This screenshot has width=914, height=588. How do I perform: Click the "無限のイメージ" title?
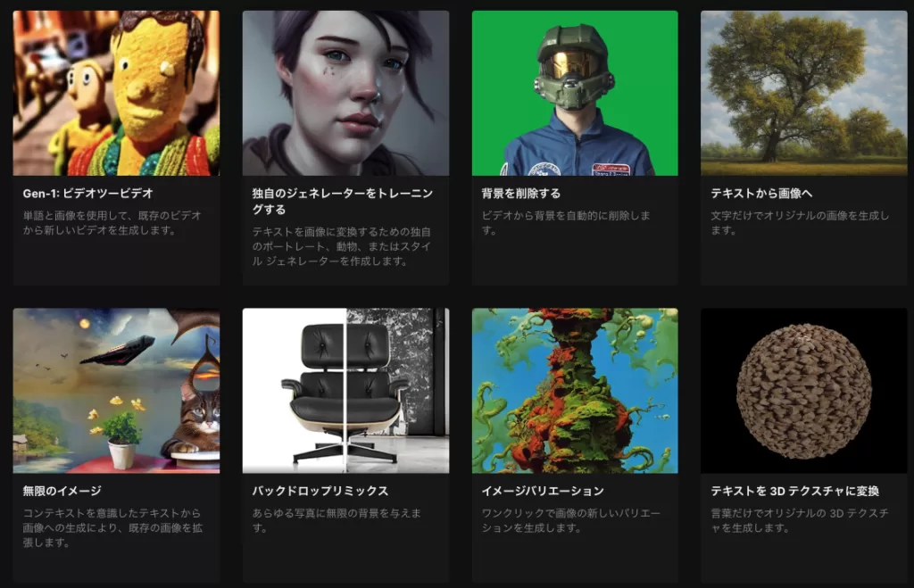point(62,492)
